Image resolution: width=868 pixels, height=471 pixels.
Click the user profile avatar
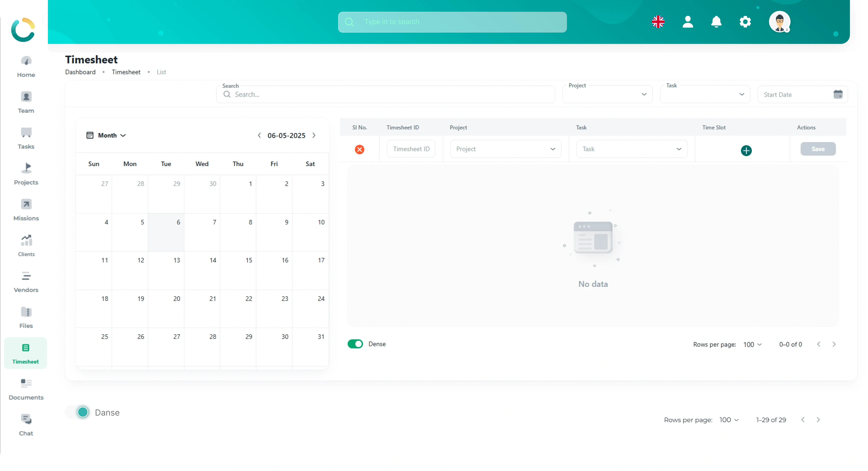779,22
